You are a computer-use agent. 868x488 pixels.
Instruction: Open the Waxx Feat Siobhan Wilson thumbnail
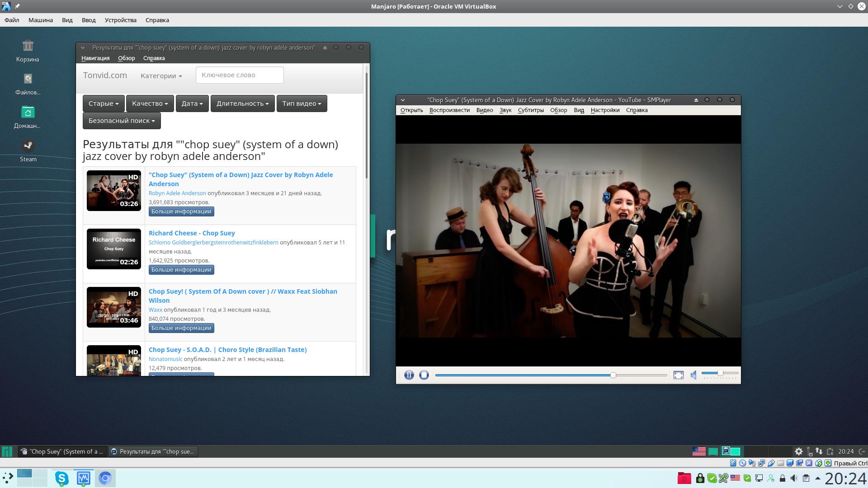(114, 307)
